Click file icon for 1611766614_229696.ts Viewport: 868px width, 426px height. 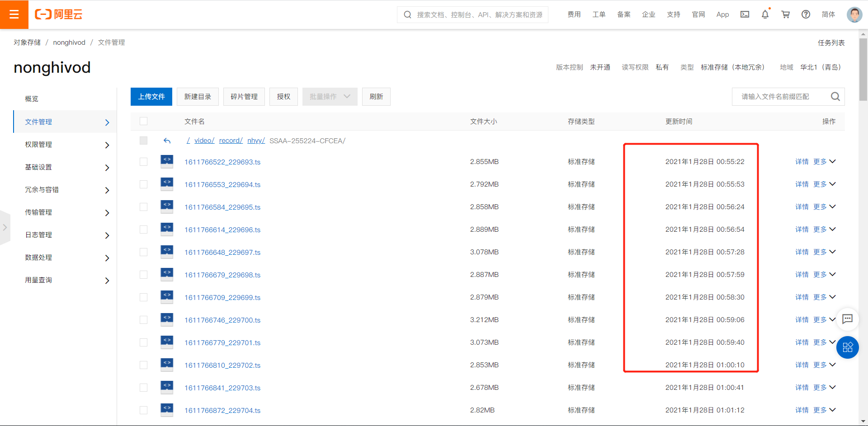tap(167, 229)
